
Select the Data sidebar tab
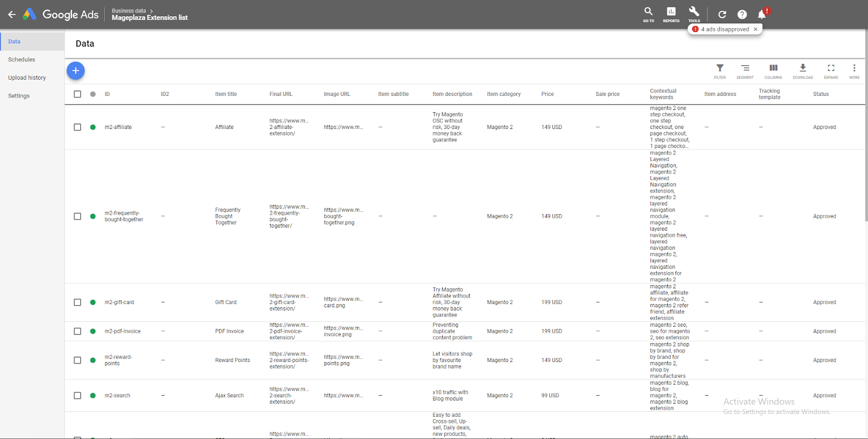tap(32, 41)
